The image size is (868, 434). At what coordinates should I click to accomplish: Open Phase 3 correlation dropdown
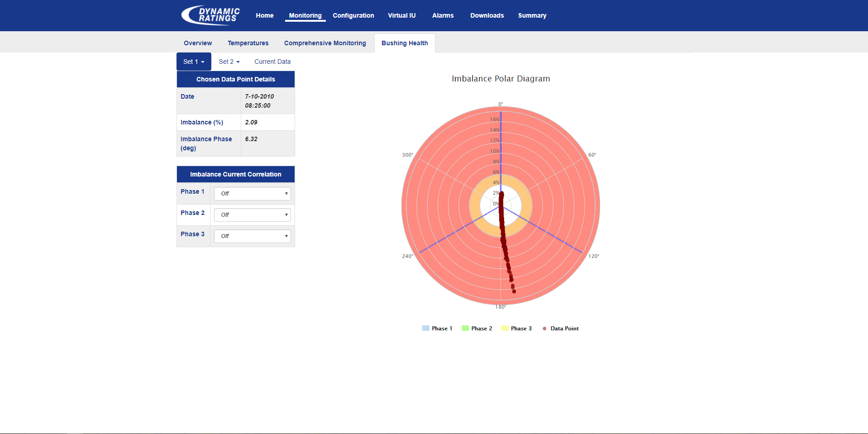252,236
